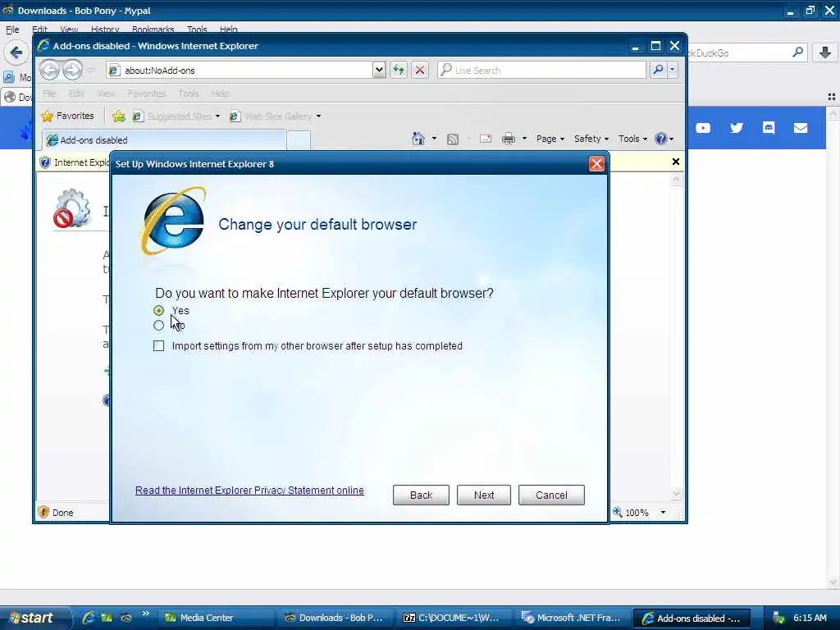This screenshot has height=630, width=840.
Task: Click the IE 100% zoom magnifier icon
Action: point(618,512)
